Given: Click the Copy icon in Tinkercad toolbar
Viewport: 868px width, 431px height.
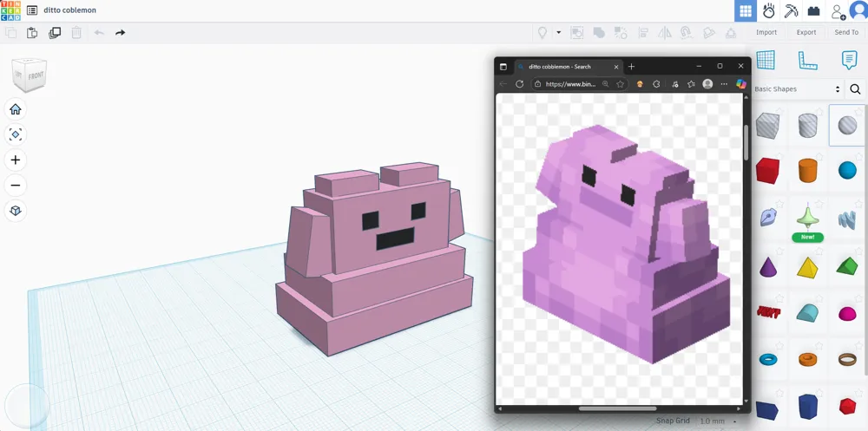Looking at the screenshot, I should (x=10, y=33).
